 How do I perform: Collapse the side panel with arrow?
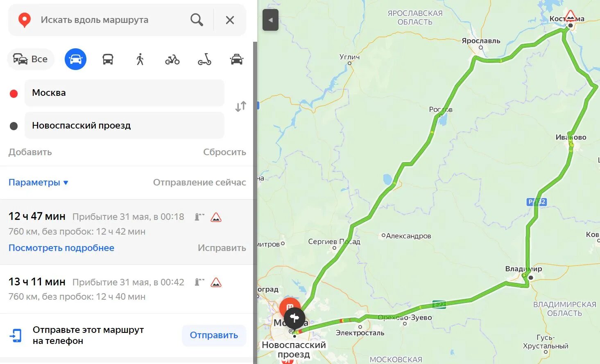(270, 20)
